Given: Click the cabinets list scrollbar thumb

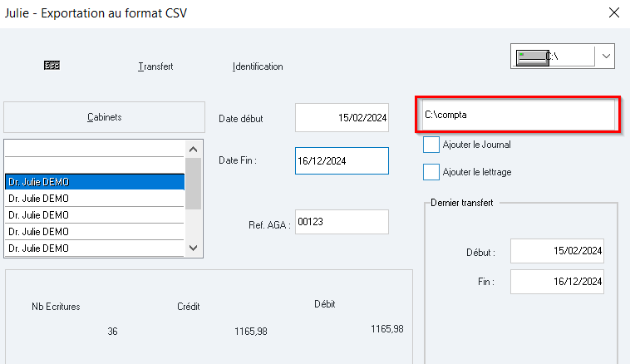Looking at the screenshot, I should pos(194,184).
